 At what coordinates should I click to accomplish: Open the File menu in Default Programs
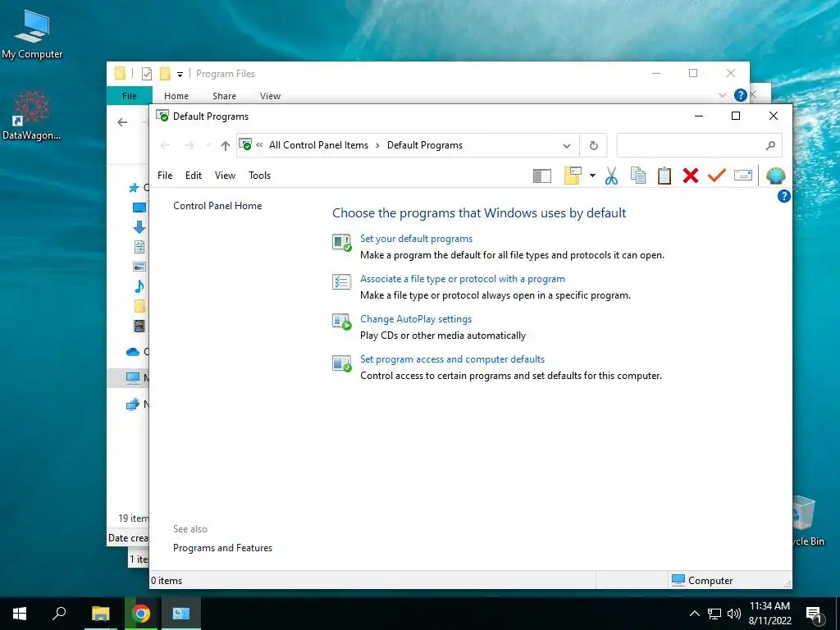(165, 176)
